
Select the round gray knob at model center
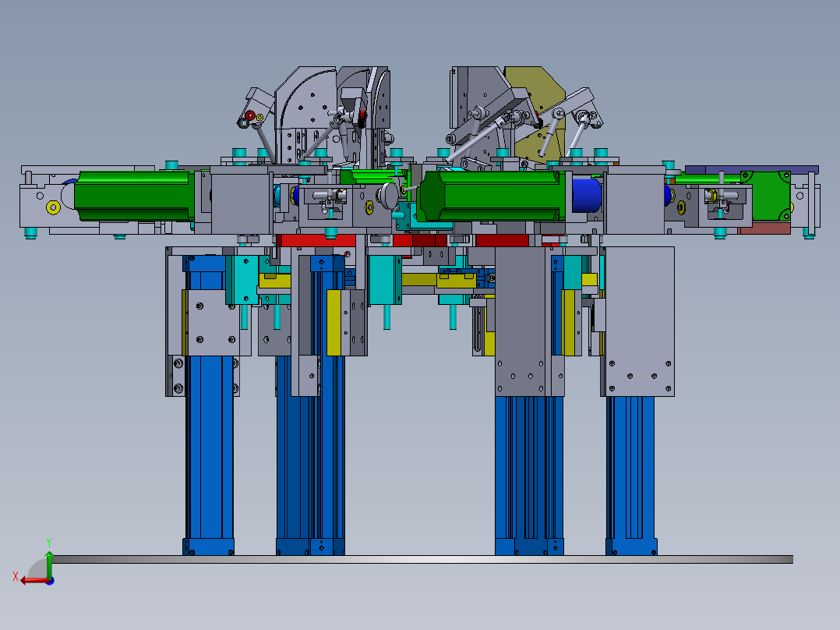[390, 196]
